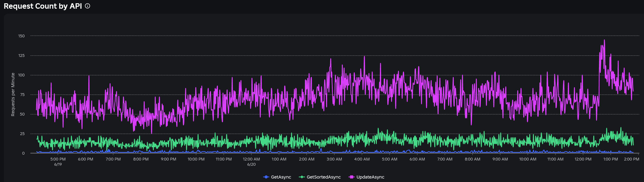Viewport: 644px width, 182px height.
Task: Click the "5:00 PM" time axis label
Action: [58, 159]
